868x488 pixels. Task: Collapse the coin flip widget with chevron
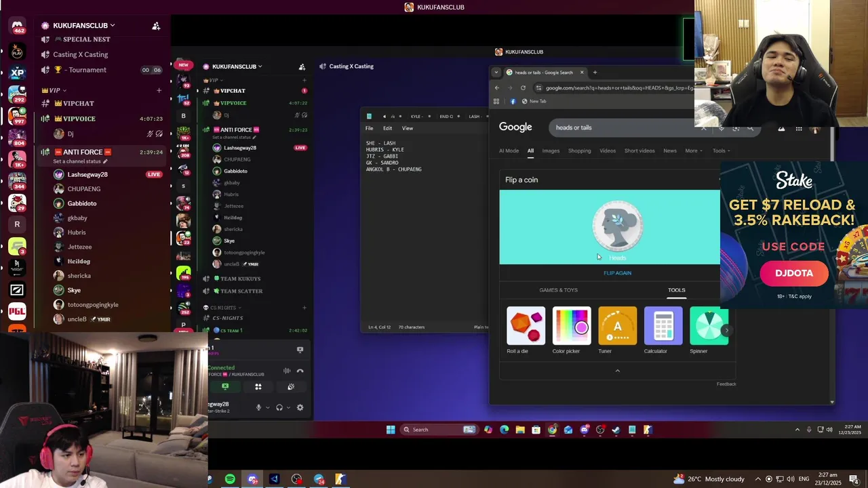617,371
